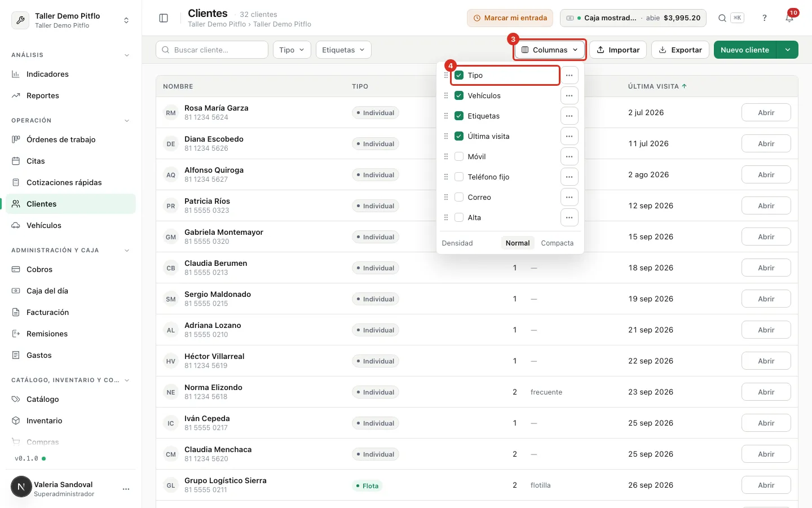This screenshot has width=812, height=508.
Task: Uncheck the Última visita column checkbox
Action: point(459,136)
